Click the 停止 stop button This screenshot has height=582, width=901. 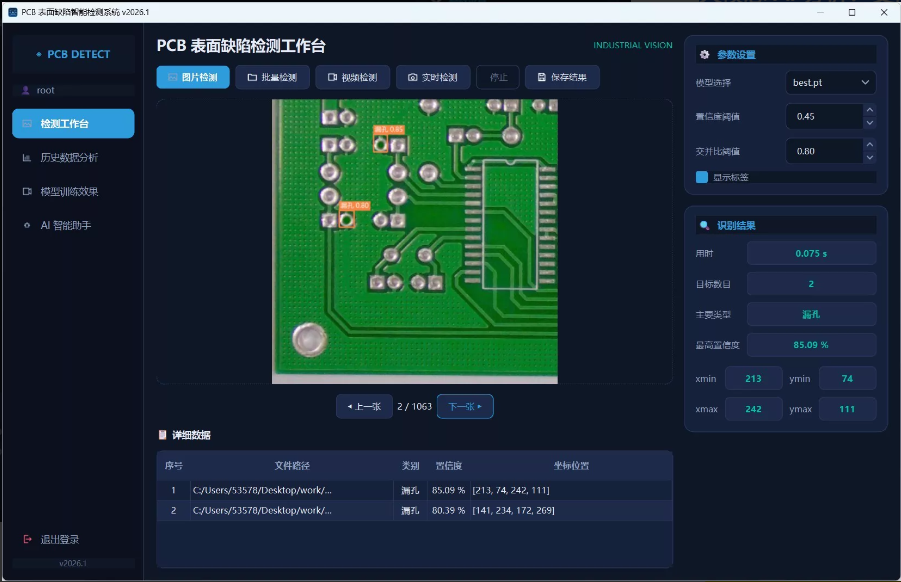(498, 77)
